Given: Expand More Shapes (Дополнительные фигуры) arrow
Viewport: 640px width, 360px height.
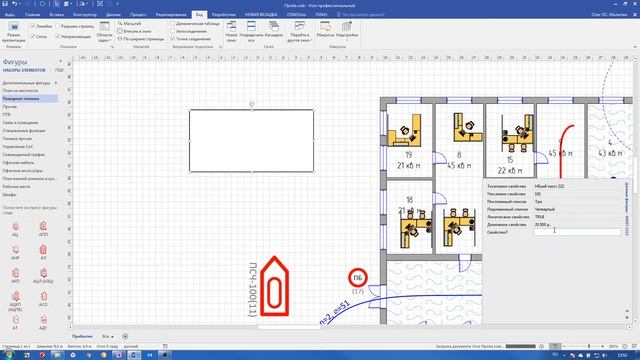Looking at the screenshot, I should coord(56,83).
